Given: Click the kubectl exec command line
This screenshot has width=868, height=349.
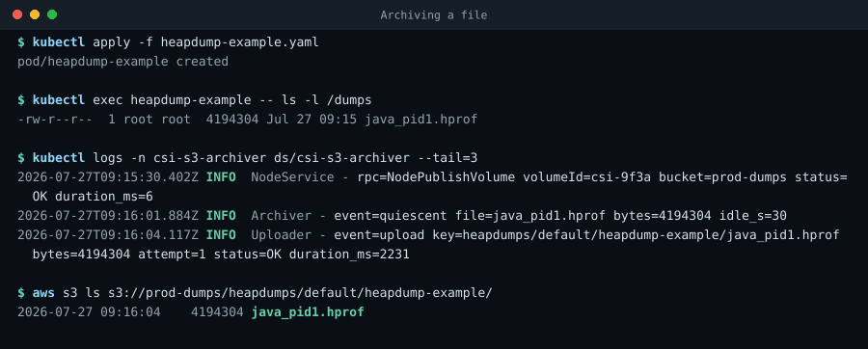Looking at the screenshot, I should pos(194,100).
